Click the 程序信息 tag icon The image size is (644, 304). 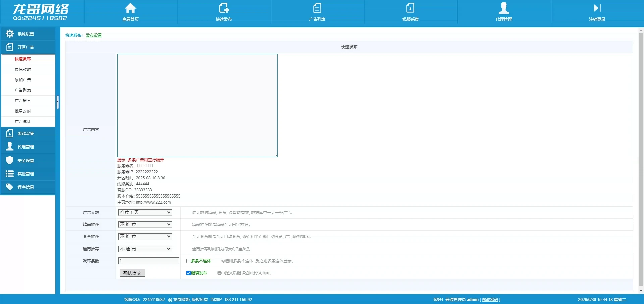[x=10, y=187]
